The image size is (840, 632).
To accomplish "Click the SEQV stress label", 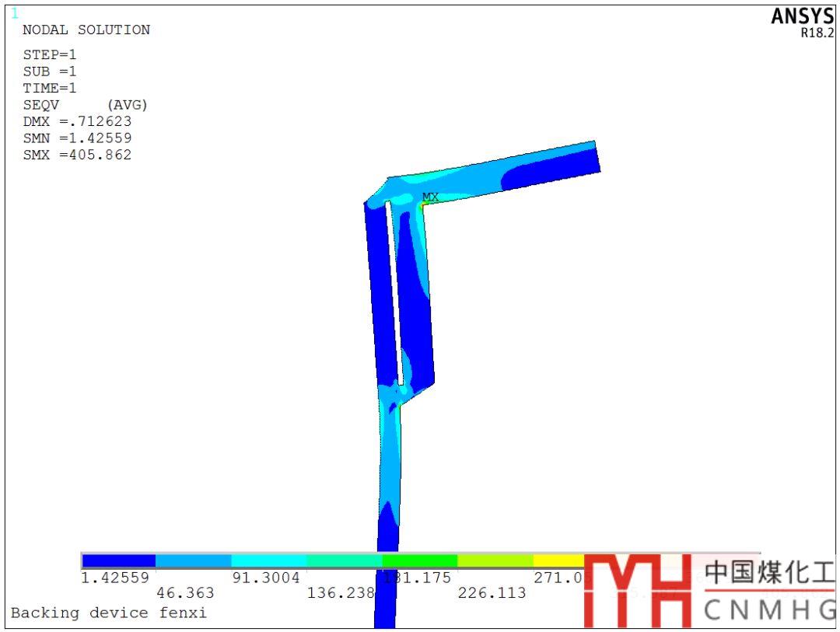I will [41, 105].
